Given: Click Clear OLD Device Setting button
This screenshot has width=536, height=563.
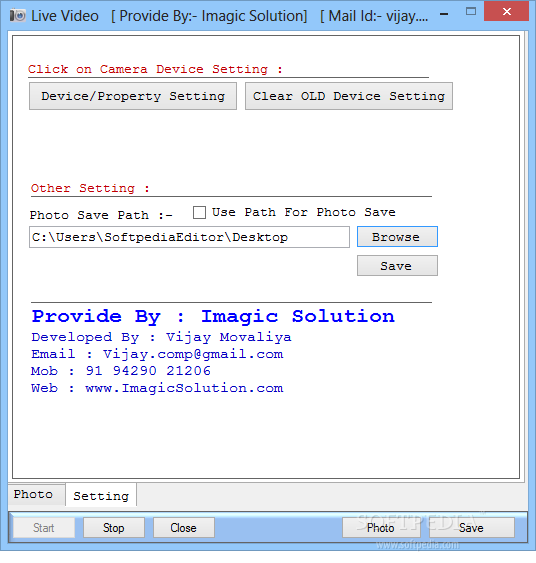Looking at the screenshot, I should coord(349,96).
